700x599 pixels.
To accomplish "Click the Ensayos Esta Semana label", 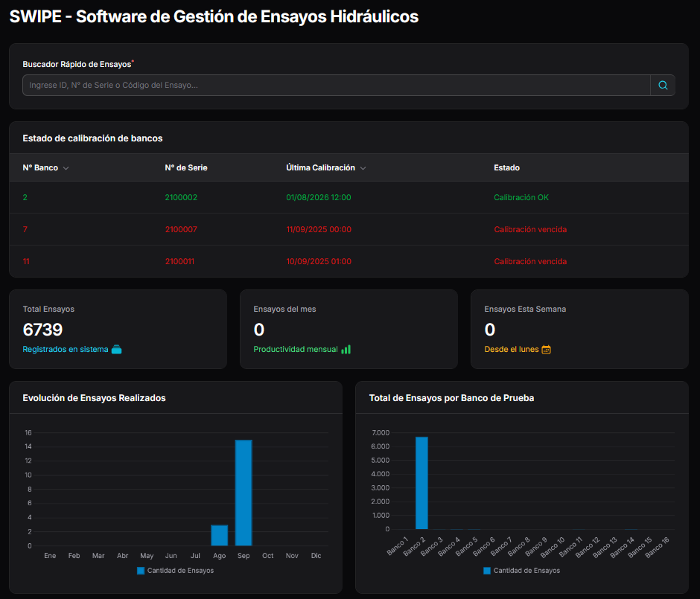I will (525, 309).
